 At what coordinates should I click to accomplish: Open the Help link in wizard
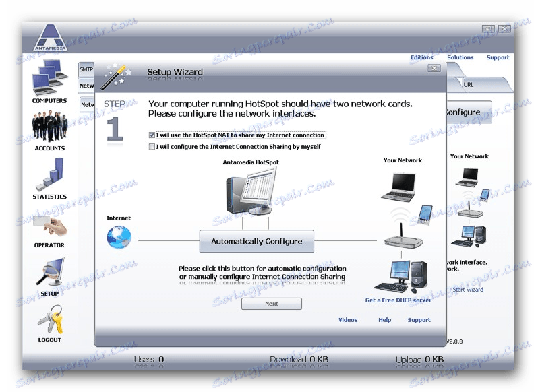click(384, 320)
